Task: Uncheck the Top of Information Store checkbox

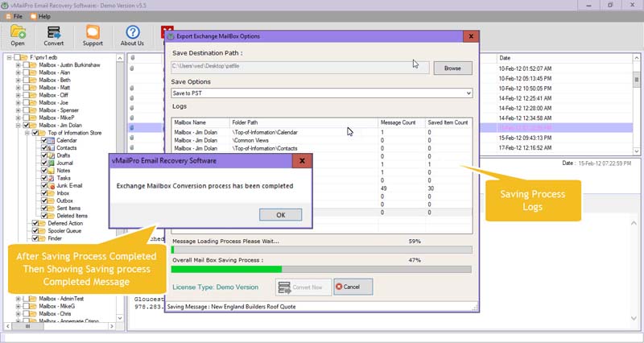Action: pos(35,133)
